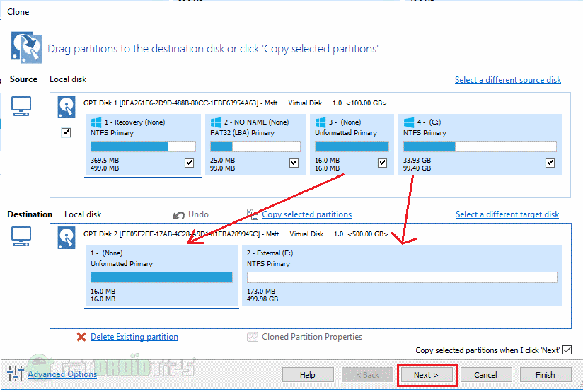The image size is (583, 392).
Task: Click the Clone wizard disk icon
Action: coord(26,47)
